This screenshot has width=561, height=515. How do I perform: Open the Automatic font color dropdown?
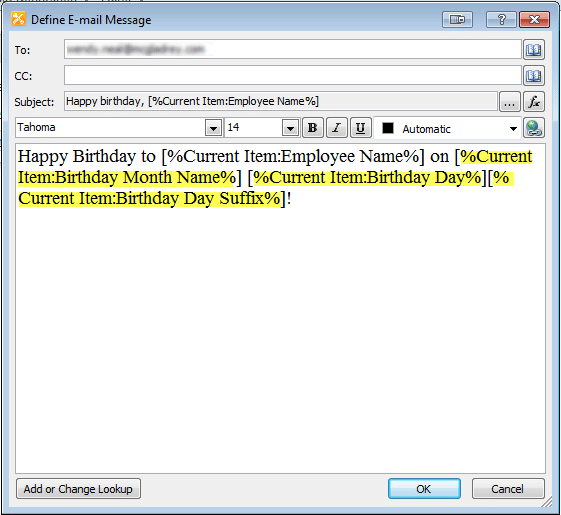click(x=513, y=128)
